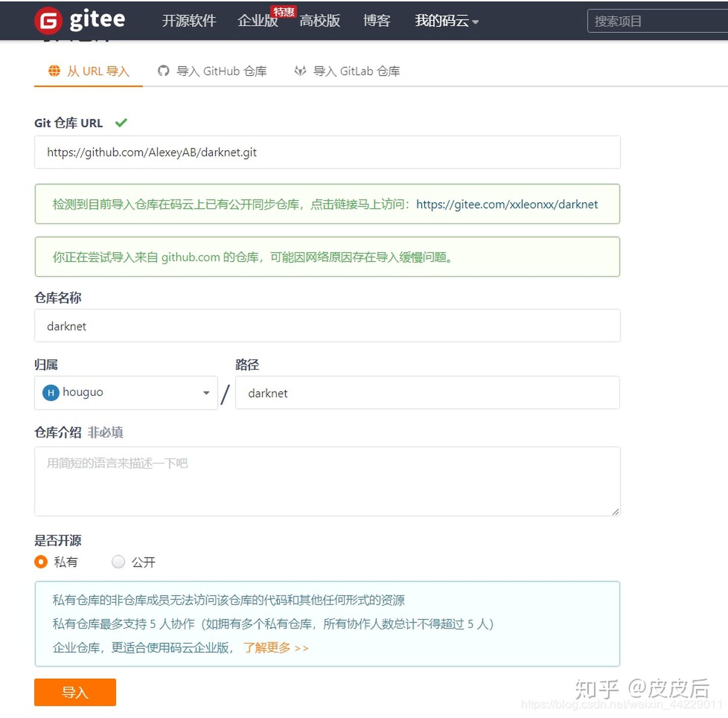The height and width of the screenshot is (718, 728).
Task: Click the GitHub octocat icon
Action: pos(163,71)
